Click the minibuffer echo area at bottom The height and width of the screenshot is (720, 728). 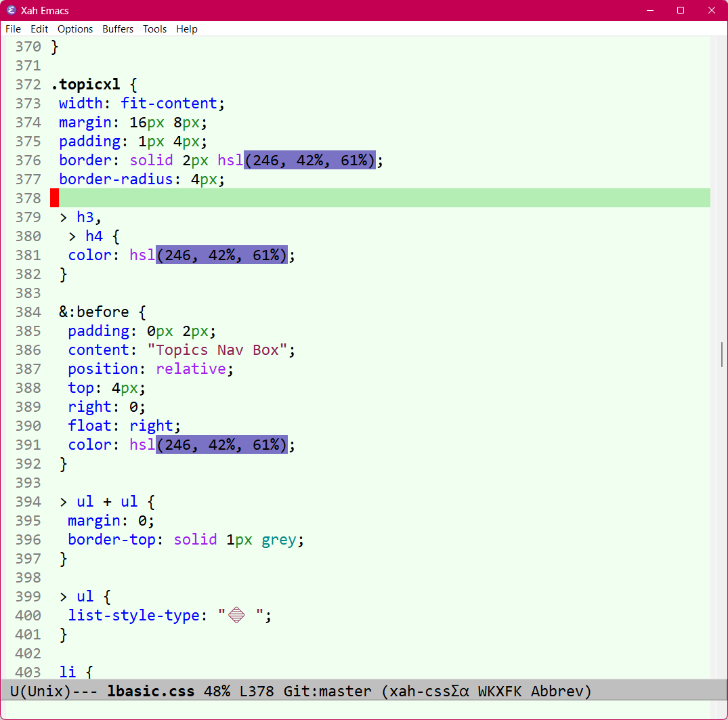click(356, 709)
